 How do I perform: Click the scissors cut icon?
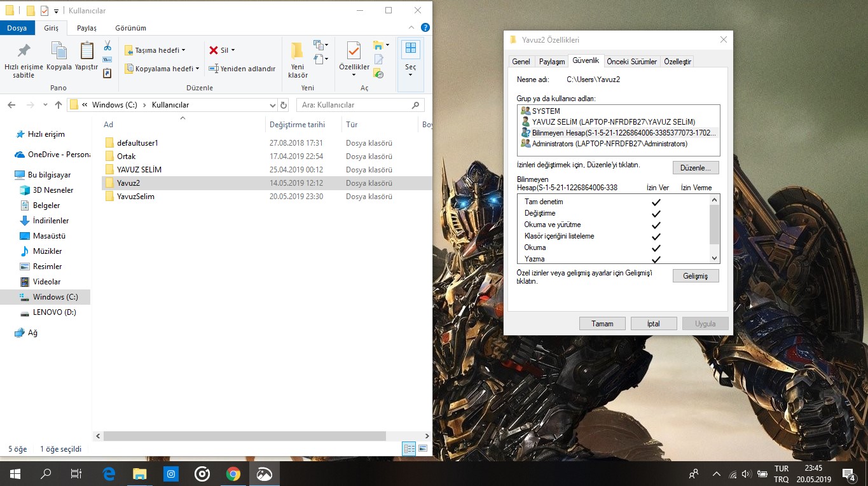(107, 46)
